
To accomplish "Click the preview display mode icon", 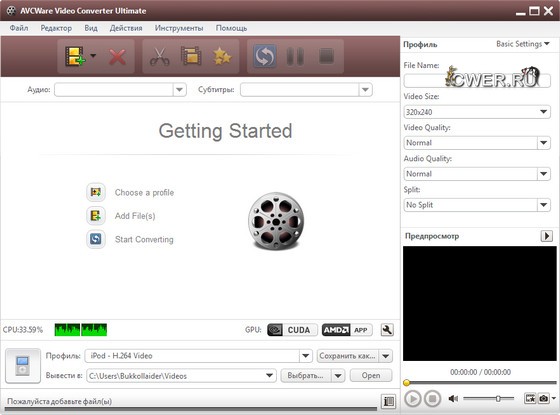I will (x=530, y=398).
